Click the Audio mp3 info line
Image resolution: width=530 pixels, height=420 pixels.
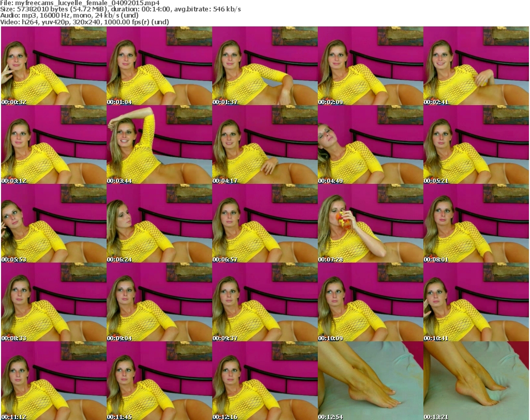click(69, 16)
